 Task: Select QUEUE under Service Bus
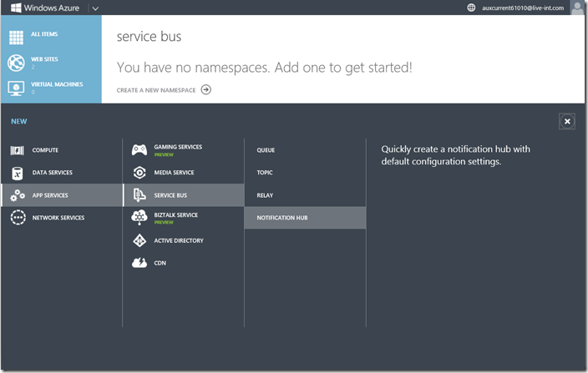pos(266,150)
